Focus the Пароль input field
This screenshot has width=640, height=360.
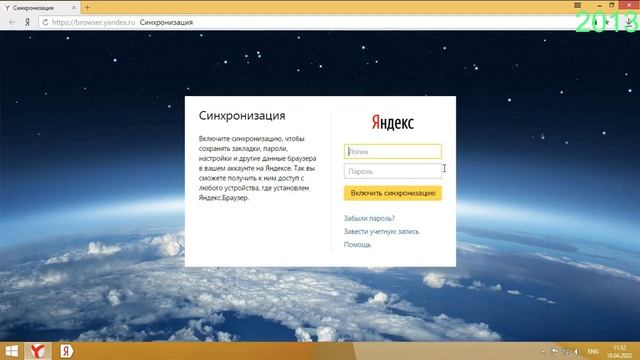tap(393, 171)
